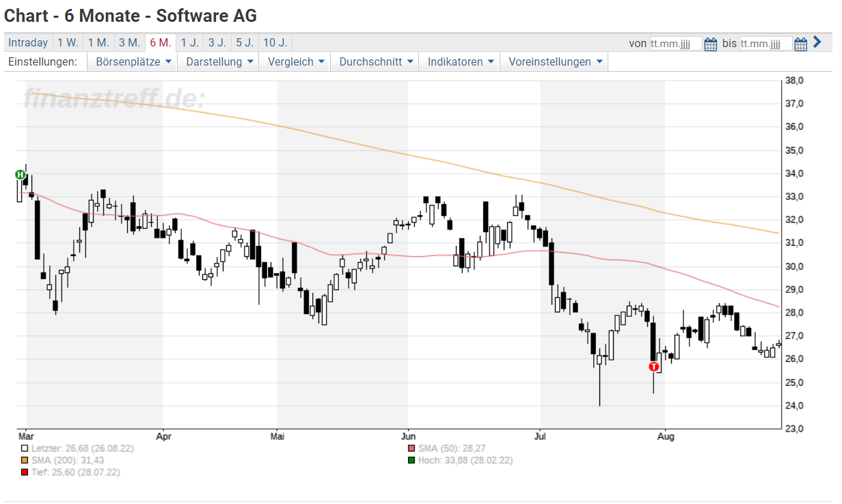Click the 'Hoch: 33,88 (28.02.22)' legend text
This screenshot has width=842, height=504.
pos(465,460)
